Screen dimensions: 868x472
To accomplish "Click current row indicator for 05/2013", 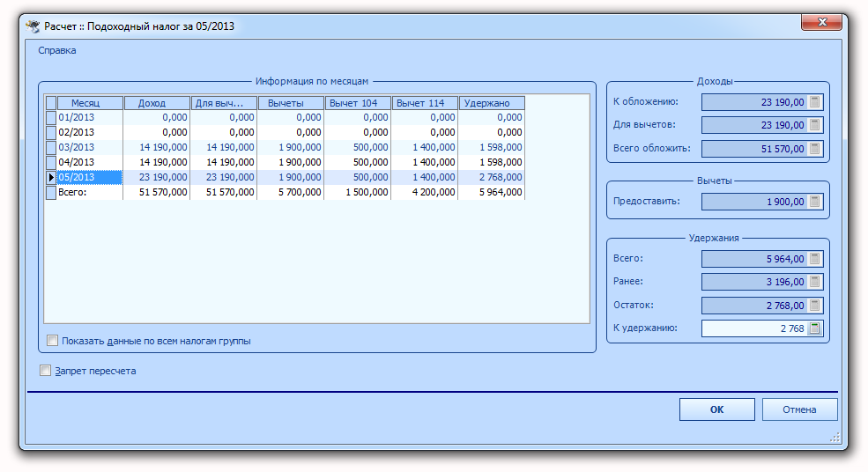I will pyautogui.click(x=50, y=177).
